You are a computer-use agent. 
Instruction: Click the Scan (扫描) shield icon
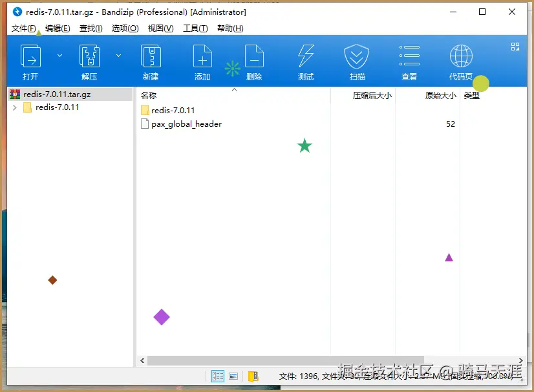357,56
